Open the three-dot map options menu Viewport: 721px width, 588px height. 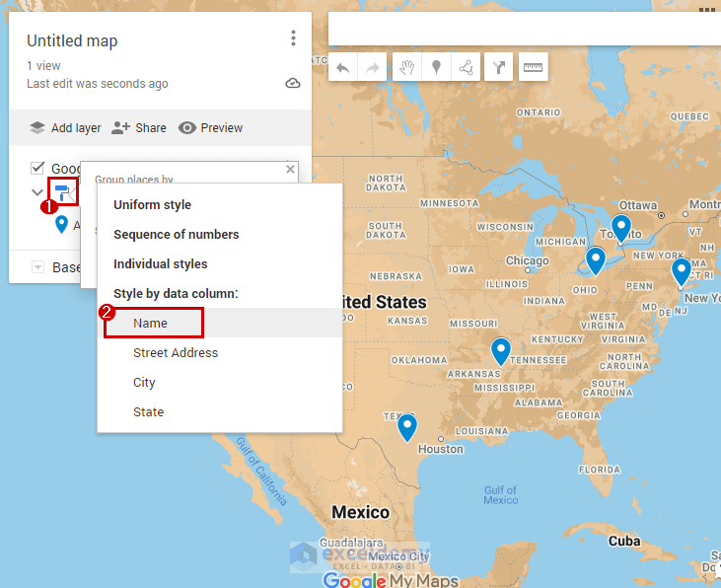293,38
